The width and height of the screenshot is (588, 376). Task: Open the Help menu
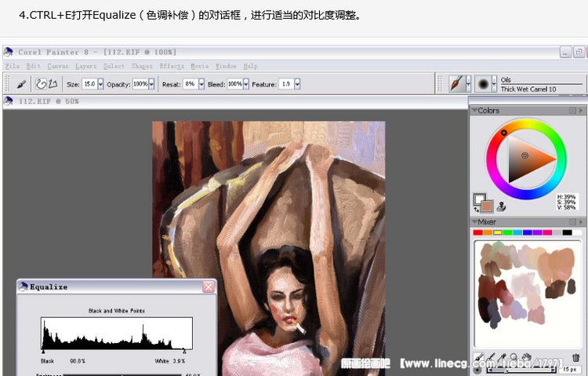coord(250,66)
